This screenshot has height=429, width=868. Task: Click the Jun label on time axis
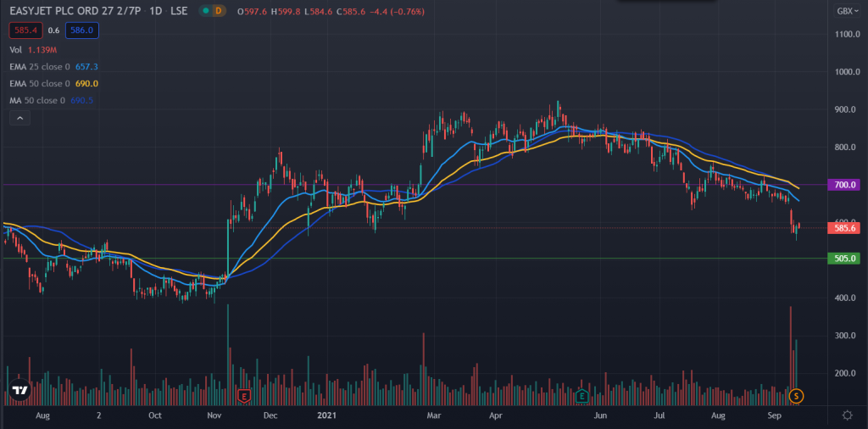[599, 415]
